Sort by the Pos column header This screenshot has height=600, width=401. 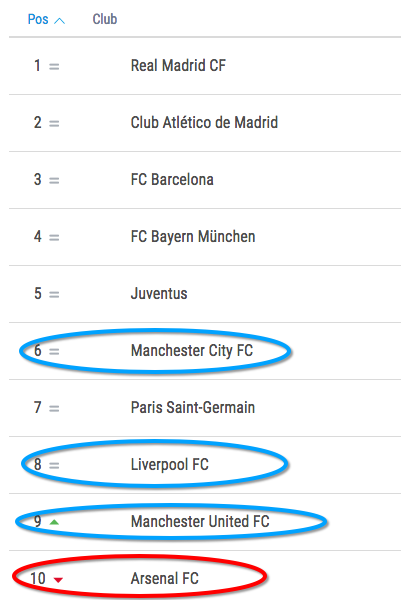[38, 19]
